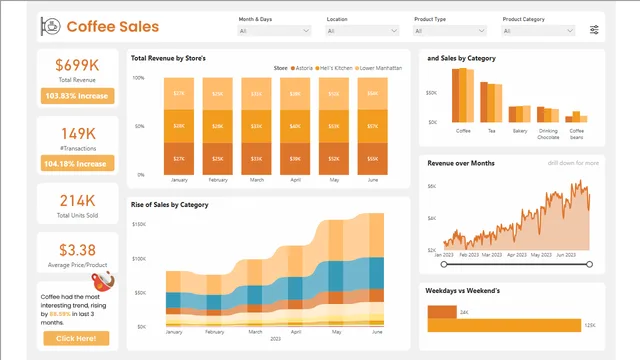Click the 24K weekend bar
This screenshot has width=640, height=360.
(442, 312)
